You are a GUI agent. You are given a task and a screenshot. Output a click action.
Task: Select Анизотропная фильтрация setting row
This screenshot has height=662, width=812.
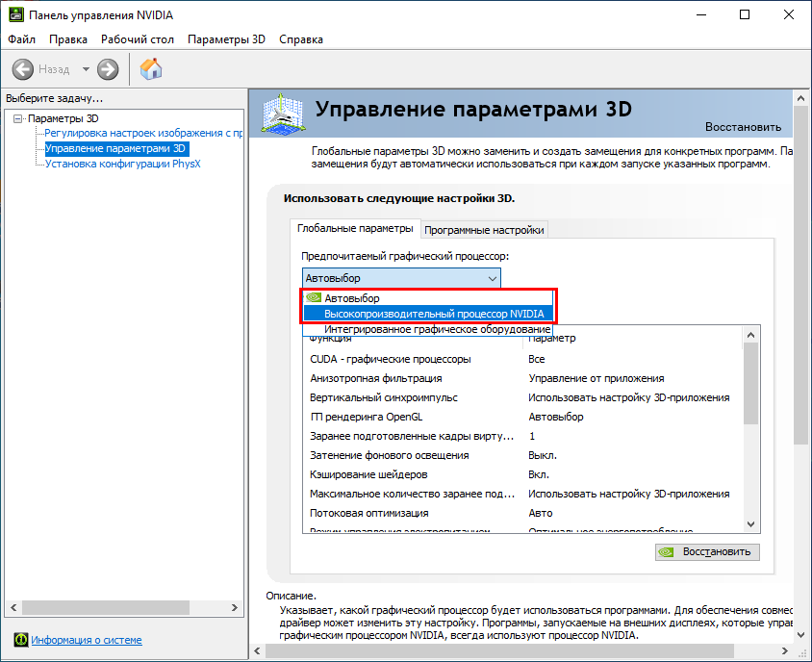(523, 378)
